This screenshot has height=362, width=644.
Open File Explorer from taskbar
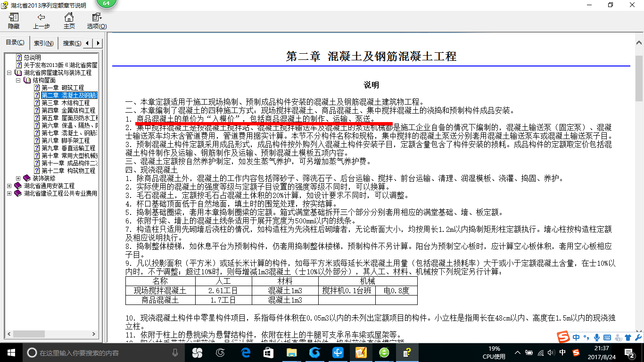[291, 353]
